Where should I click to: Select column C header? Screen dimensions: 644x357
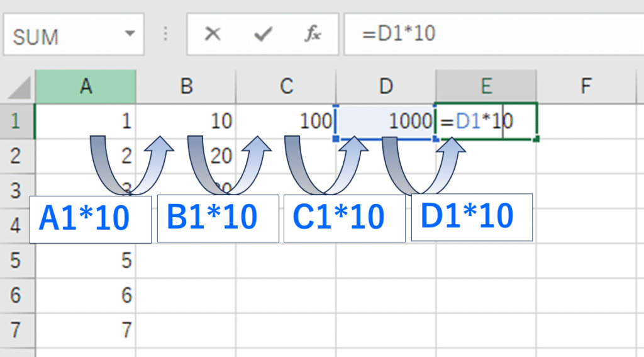click(287, 86)
